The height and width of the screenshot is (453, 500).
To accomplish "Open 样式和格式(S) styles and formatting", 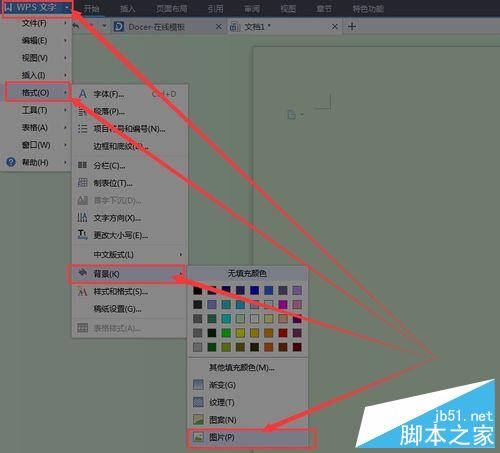I will click(x=130, y=292).
